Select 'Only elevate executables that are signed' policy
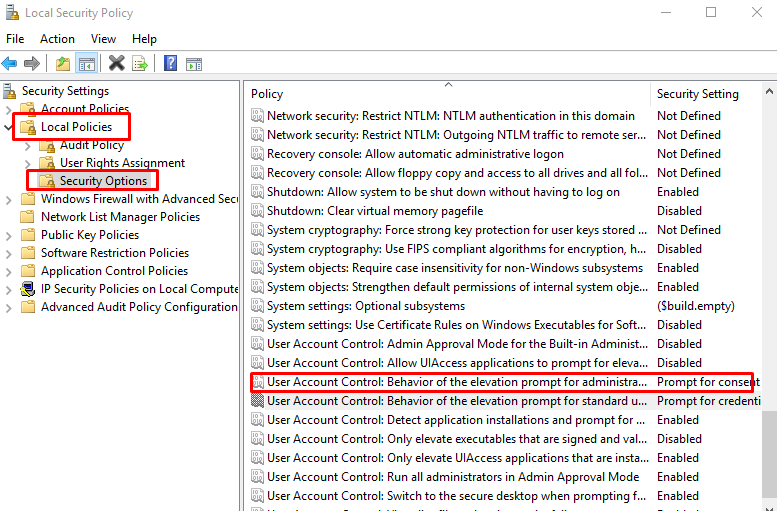 pos(457,439)
